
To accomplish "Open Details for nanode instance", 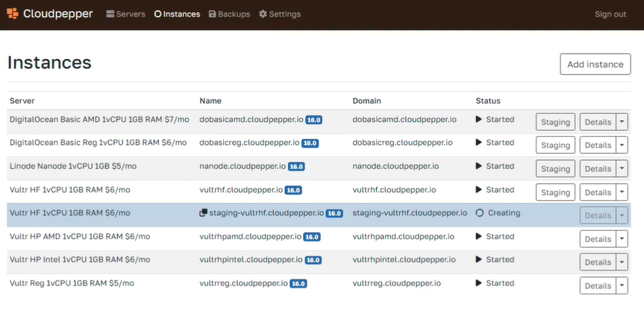I will coord(598,169).
